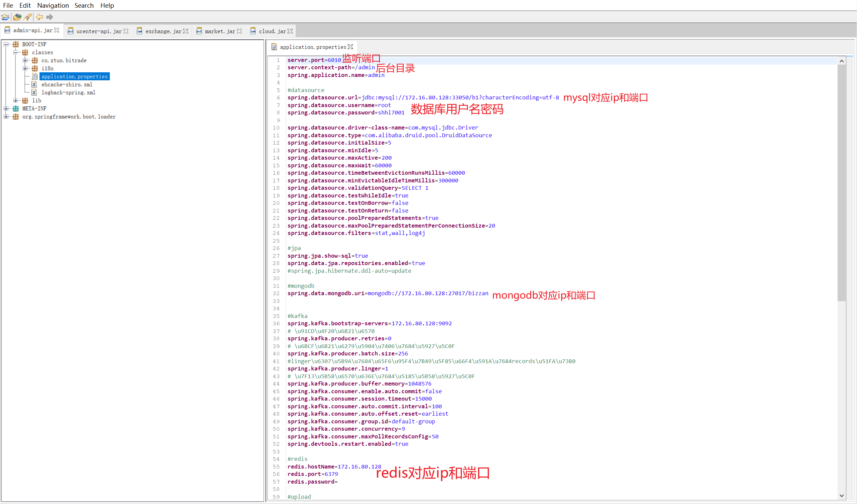Select org.springframework.boot.loader in the tree
Viewport: 857px width, 504px height.
pos(69,117)
